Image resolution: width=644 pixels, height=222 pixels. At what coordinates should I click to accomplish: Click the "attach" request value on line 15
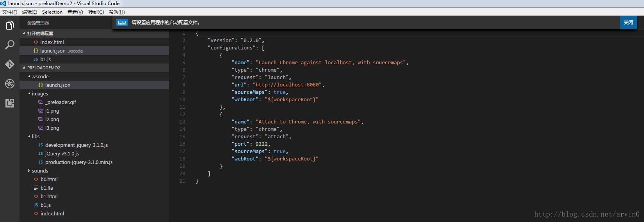[277, 136]
